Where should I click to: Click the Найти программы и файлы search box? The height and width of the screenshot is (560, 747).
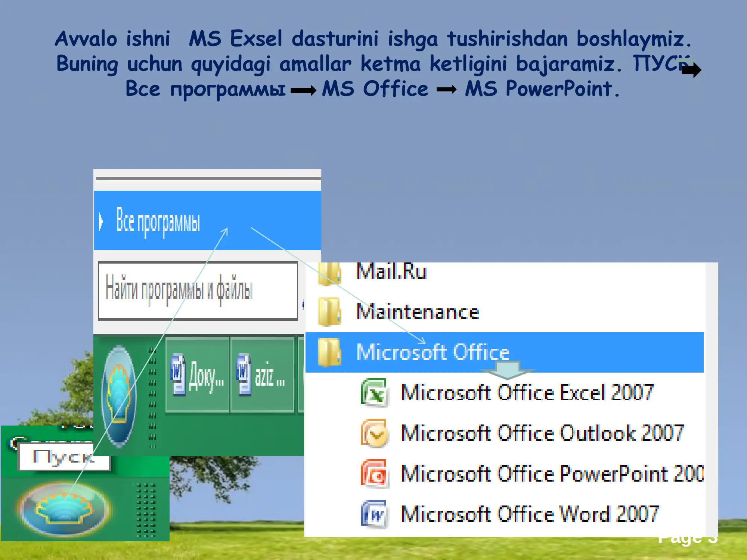(198, 290)
